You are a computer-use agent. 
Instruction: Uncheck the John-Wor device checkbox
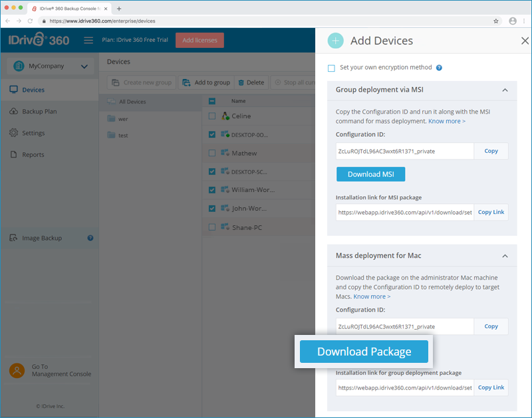212,209
